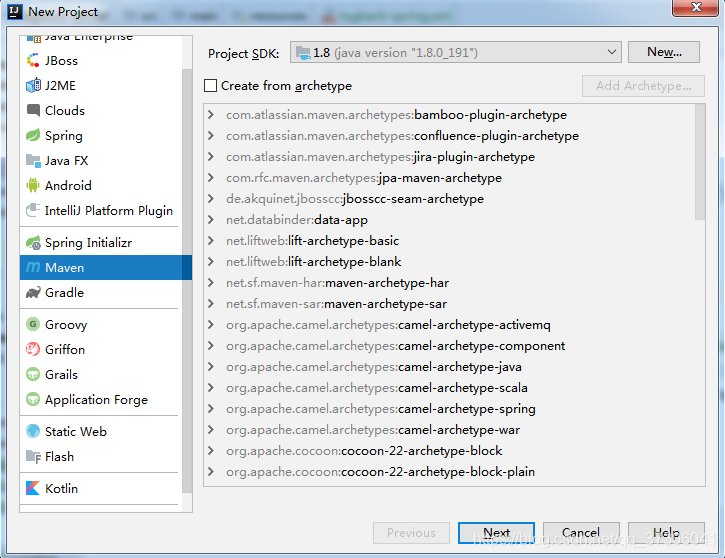Image resolution: width=725 pixels, height=558 pixels.
Task: Choose Spring Initializr project type
Action: pos(101,242)
